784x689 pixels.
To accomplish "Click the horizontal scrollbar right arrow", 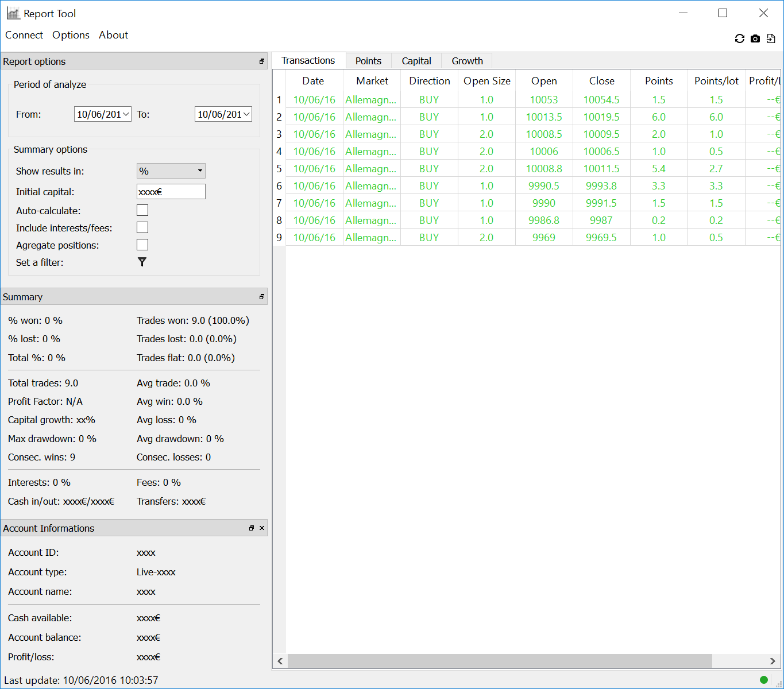I will (773, 661).
